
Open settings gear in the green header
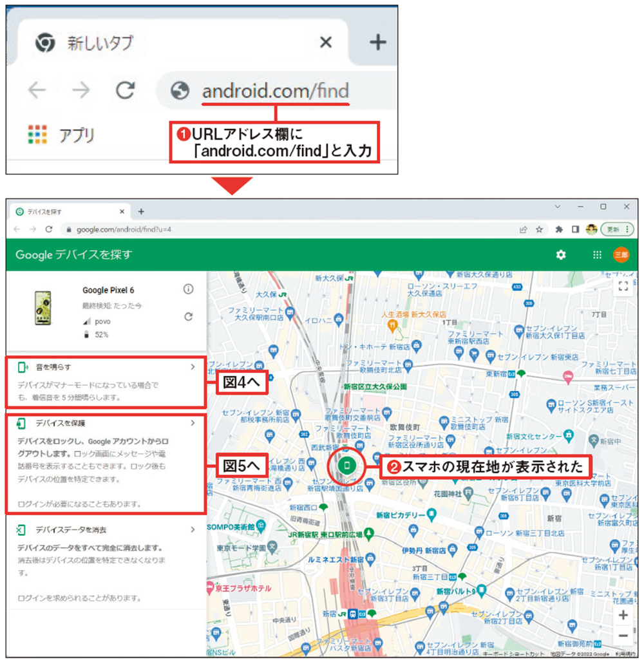click(x=561, y=255)
